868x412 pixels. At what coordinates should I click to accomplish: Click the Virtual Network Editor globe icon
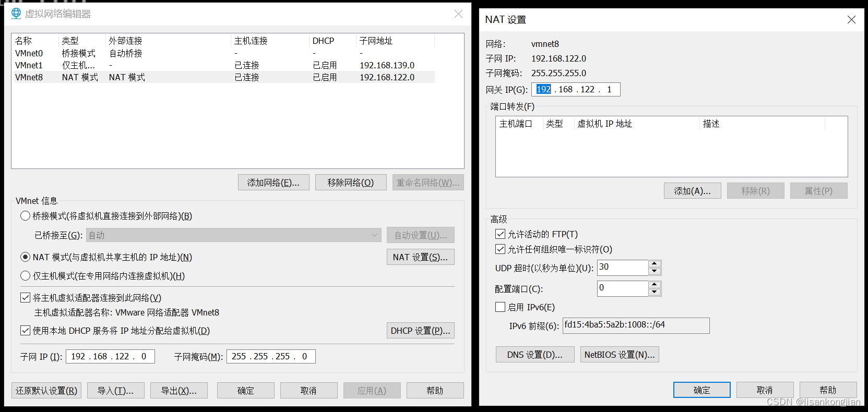[x=16, y=14]
